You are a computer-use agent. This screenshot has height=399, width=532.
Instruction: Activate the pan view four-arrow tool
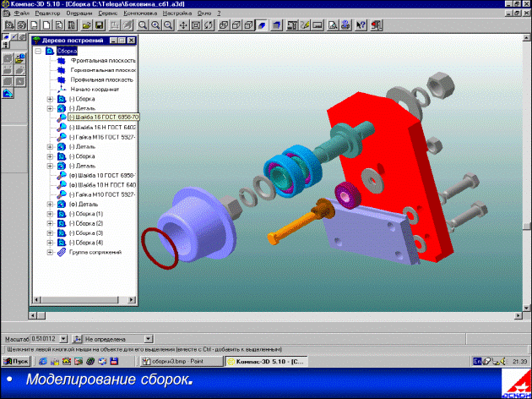click(x=183, y=25)
